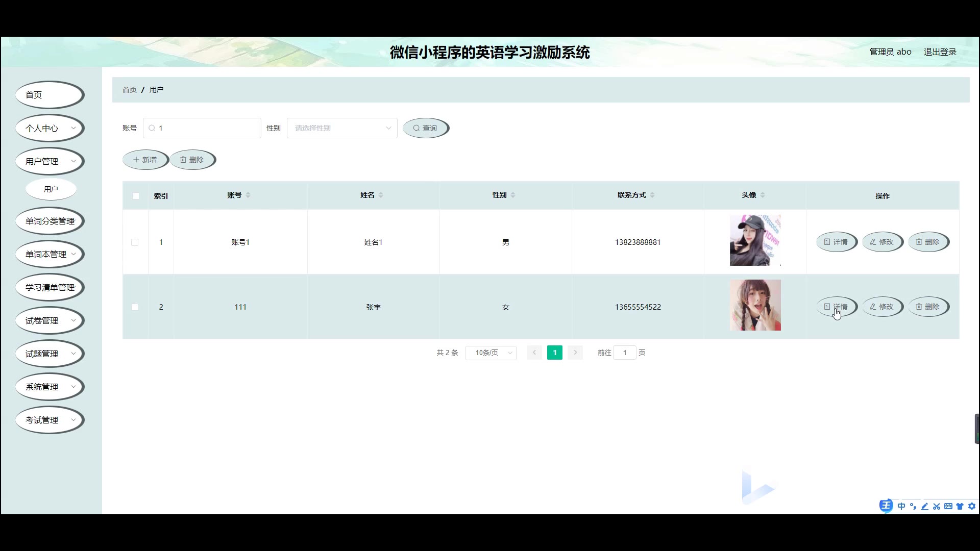Click the avatar thumbnail of 张宇

pyautogui.click(x=755, y=305)
